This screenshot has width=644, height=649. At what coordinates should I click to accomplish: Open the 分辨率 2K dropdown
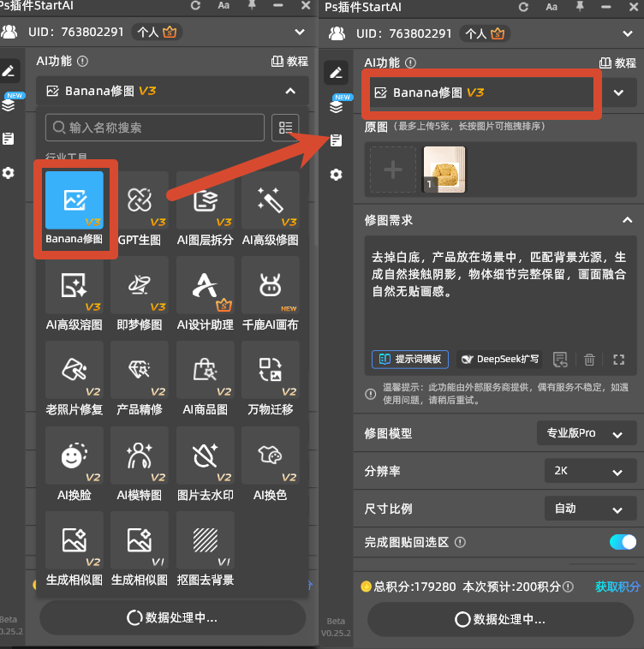point(590,471)
